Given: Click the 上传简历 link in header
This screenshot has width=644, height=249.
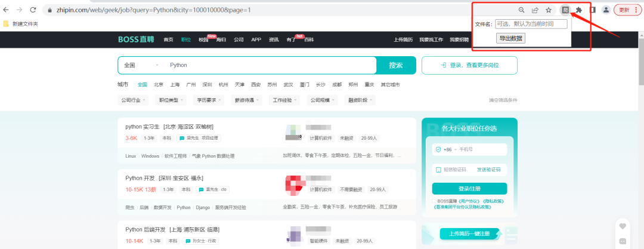Looking at the screenshot, I should [x=403, y=40].
